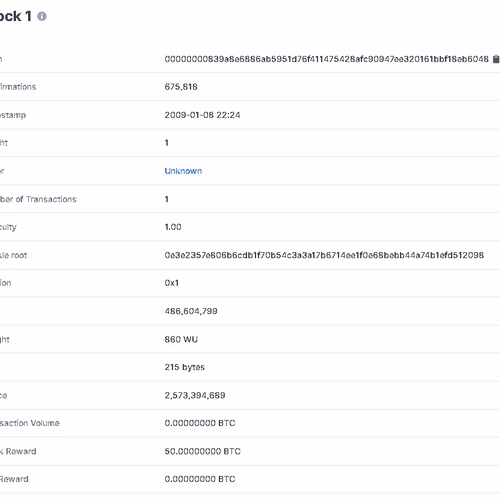Click the confirmations value 675,818
Screen dimensions: 500x500
click(181, 87)
